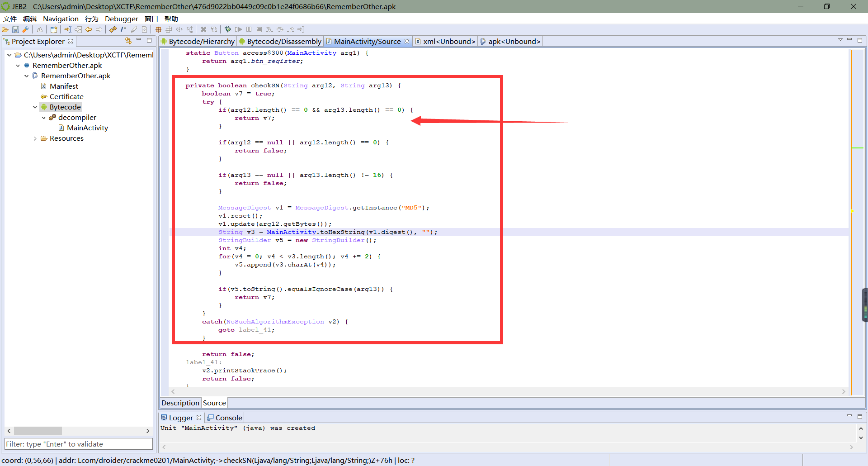Switch to the Bytecode/Hierarchy tab
868x466 pixels.
tap(198, 41)
